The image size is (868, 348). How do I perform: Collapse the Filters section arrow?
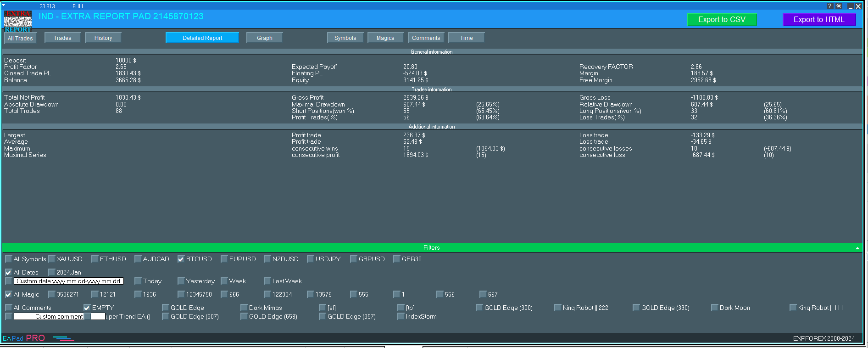[x=857, y=248]
